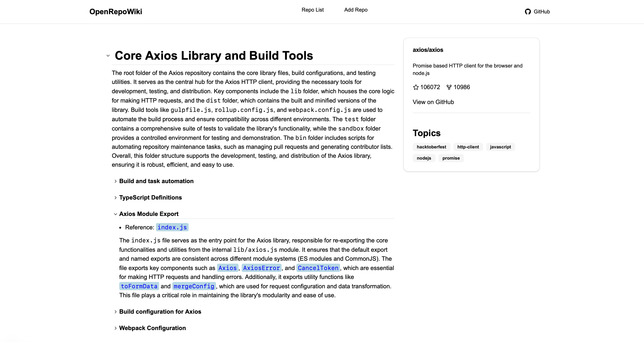Click the GitHub octocat icon in header
The width and height of the screenshot is (644, 342).
point(528,12)
